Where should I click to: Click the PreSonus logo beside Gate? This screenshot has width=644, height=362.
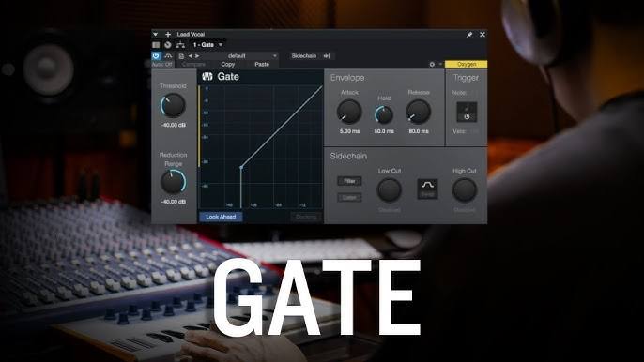point(207,76)
